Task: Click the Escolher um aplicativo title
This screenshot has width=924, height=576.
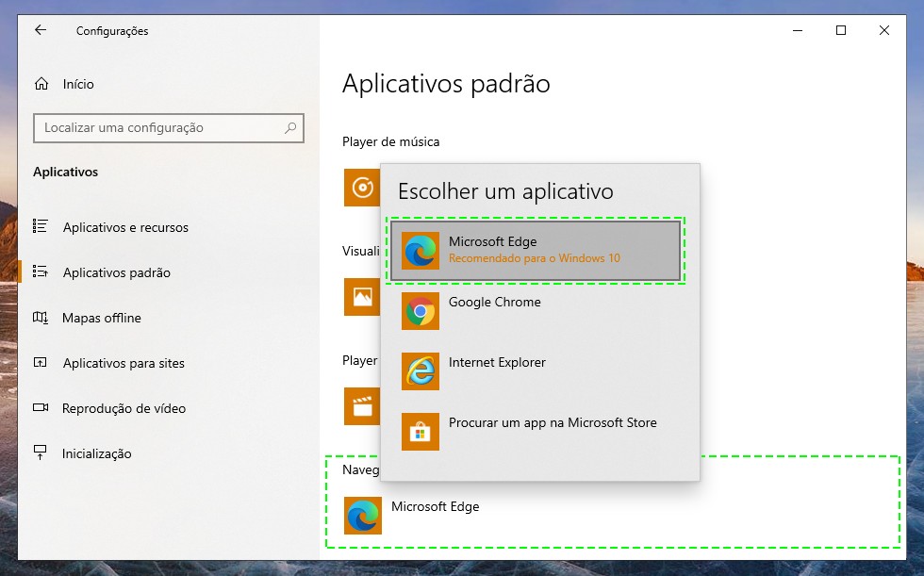Action: 505,191
